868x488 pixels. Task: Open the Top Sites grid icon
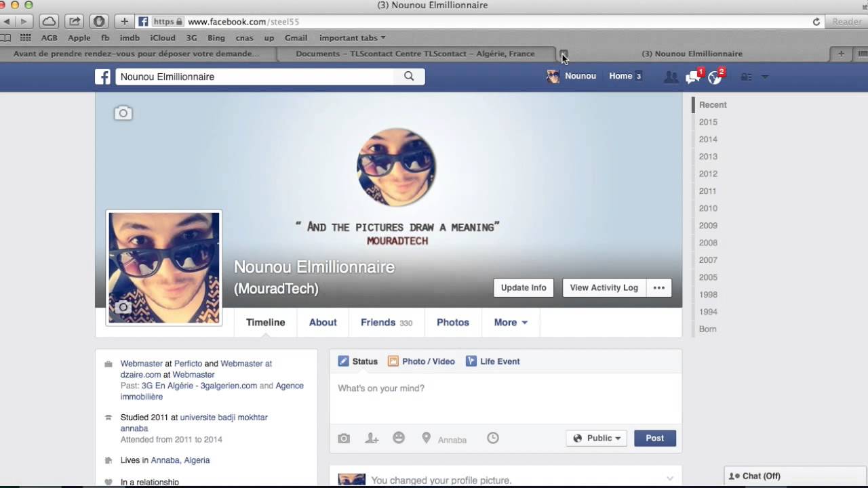(26, 38)
